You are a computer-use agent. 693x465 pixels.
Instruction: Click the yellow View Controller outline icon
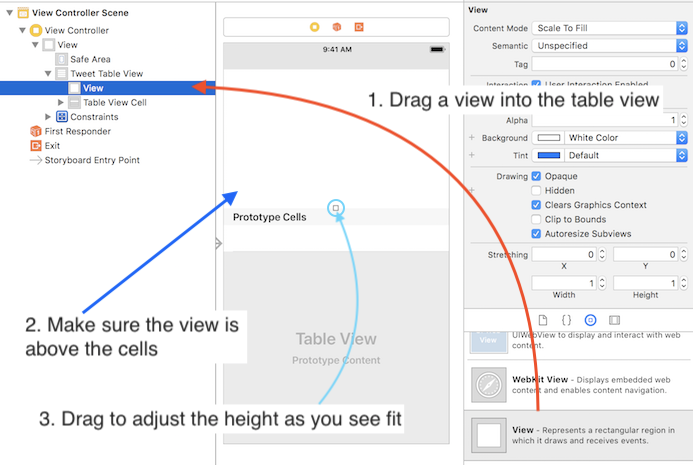coord(35,30)
